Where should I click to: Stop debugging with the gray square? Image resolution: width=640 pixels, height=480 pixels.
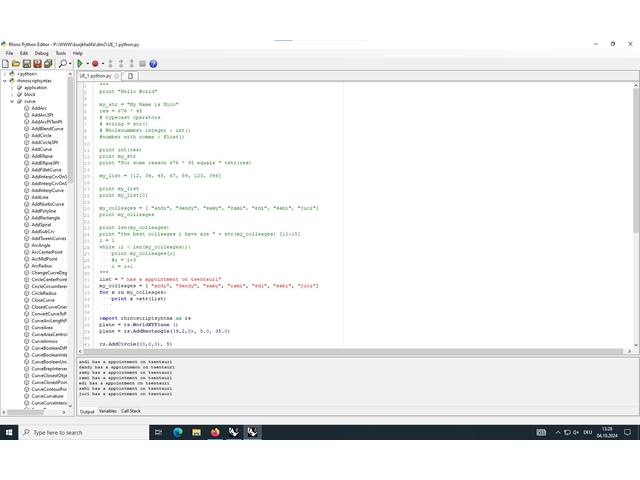click(142, 64)
